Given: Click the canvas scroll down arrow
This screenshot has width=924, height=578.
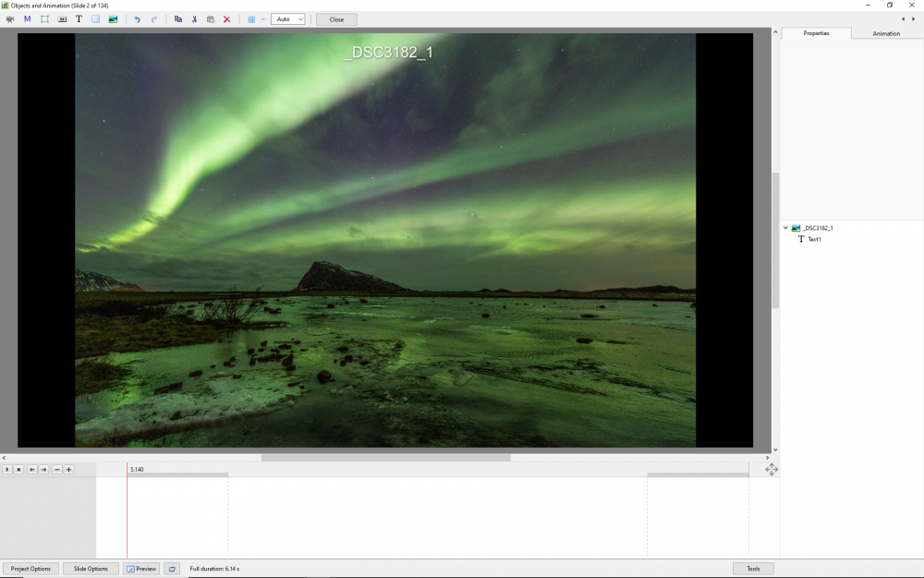Looking at the screenshot, I should click(x=775, y=449).
